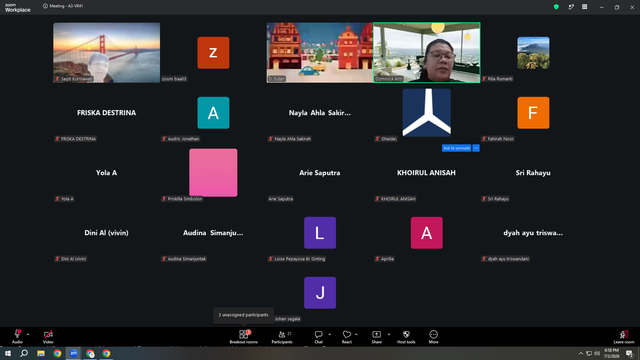Select the dyah ayu triswa... tile name
Viewport: 640px width, 360px height.
pyautogui.click(x=533, y=233)
